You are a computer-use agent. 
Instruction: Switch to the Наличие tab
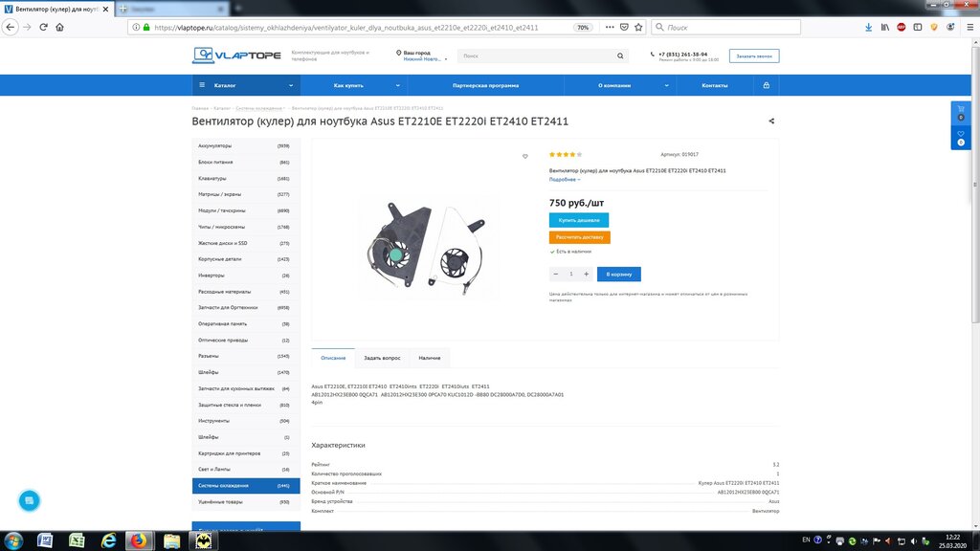click(430, 358)
